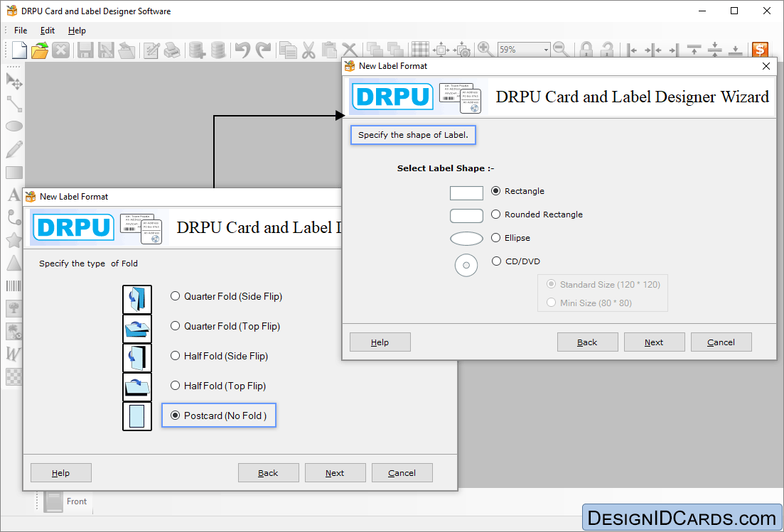
Task: Select the Line drawing tool
Action: point(14,104)
